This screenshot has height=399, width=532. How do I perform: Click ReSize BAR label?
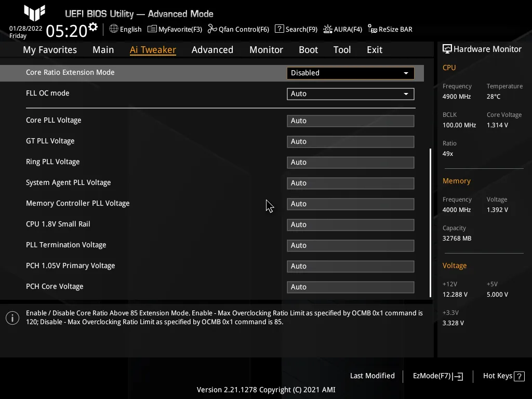(395, 29)
